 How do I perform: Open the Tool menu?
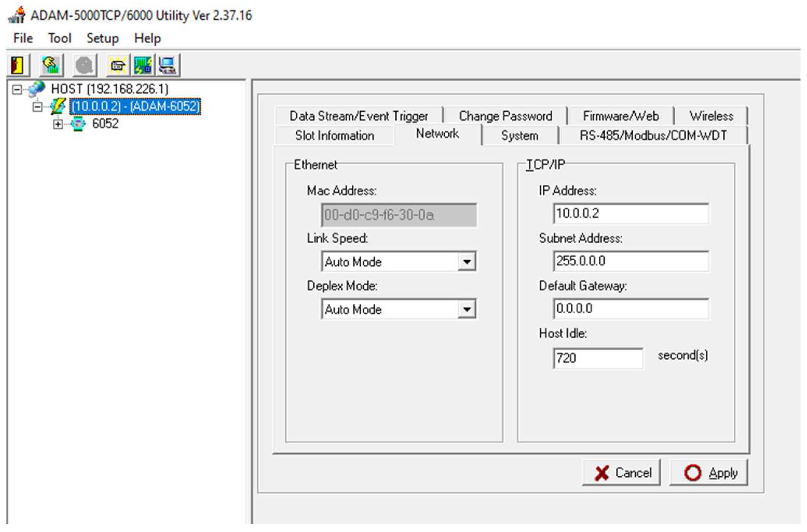point(60,38)
